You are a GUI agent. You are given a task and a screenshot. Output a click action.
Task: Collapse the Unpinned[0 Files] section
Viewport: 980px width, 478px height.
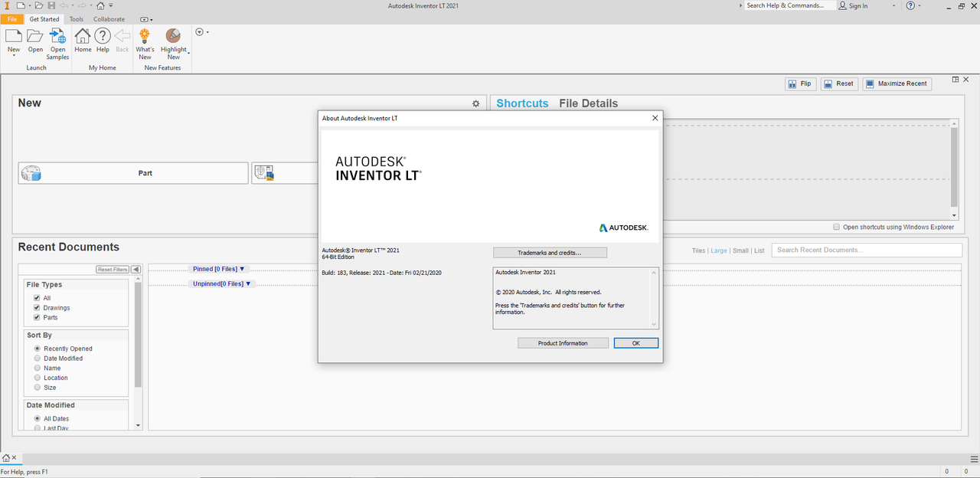point(248,283)
